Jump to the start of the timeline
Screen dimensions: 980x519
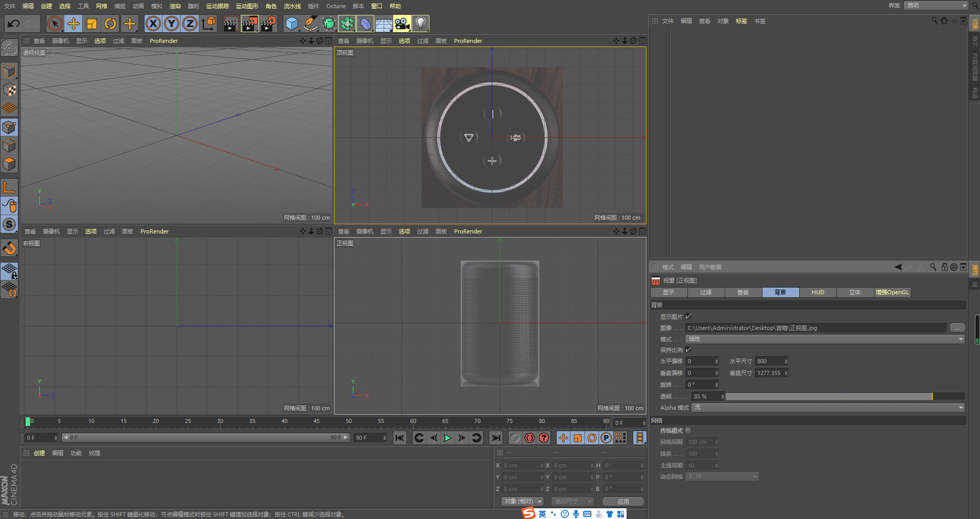400,438
